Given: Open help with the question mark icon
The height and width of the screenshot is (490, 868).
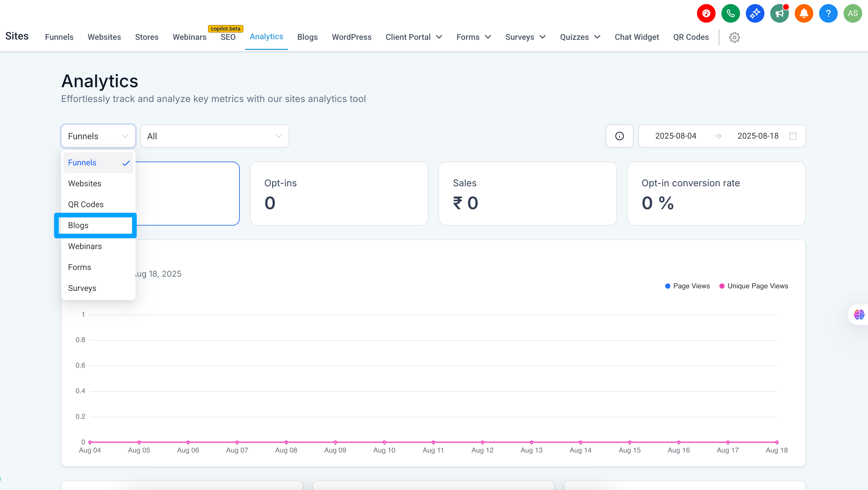Looking at the screenshot, I should (828, 13).
